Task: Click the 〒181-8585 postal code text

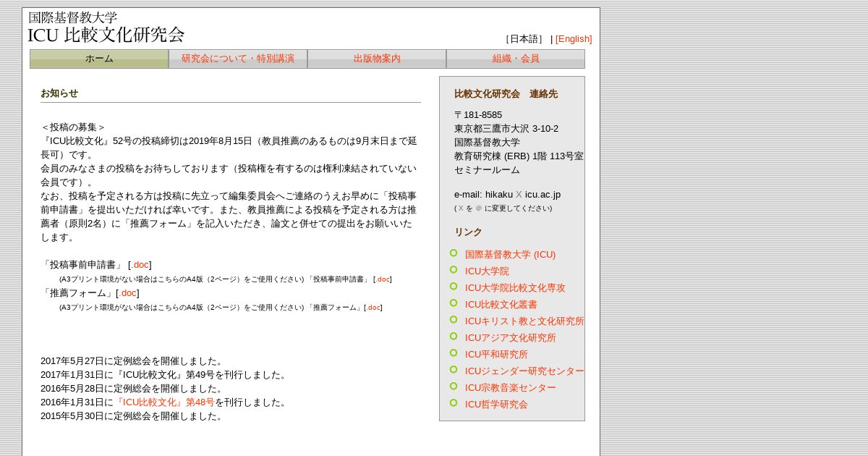Action: click(x=478, y=115)
